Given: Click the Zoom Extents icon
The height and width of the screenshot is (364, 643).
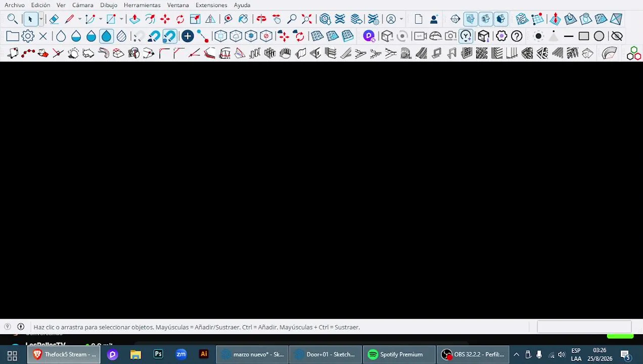Looking at the screenshot, I should pos(307,19).
